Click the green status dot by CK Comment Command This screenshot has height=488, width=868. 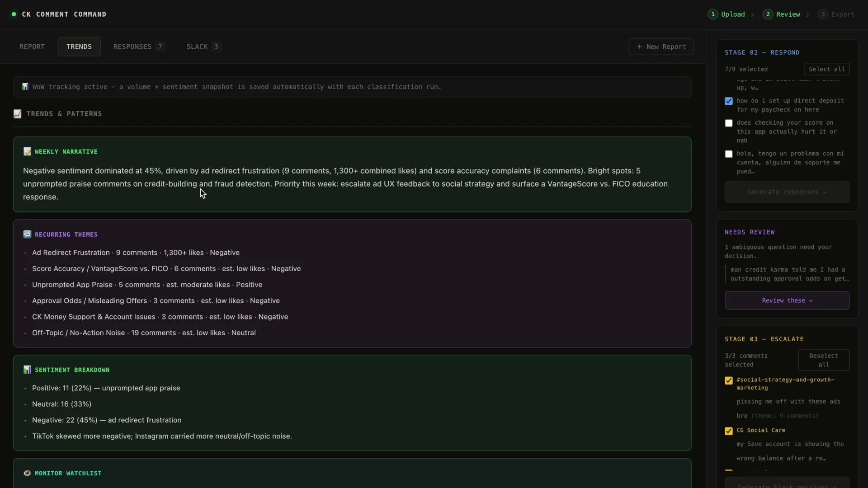click(x=14, y=14)
